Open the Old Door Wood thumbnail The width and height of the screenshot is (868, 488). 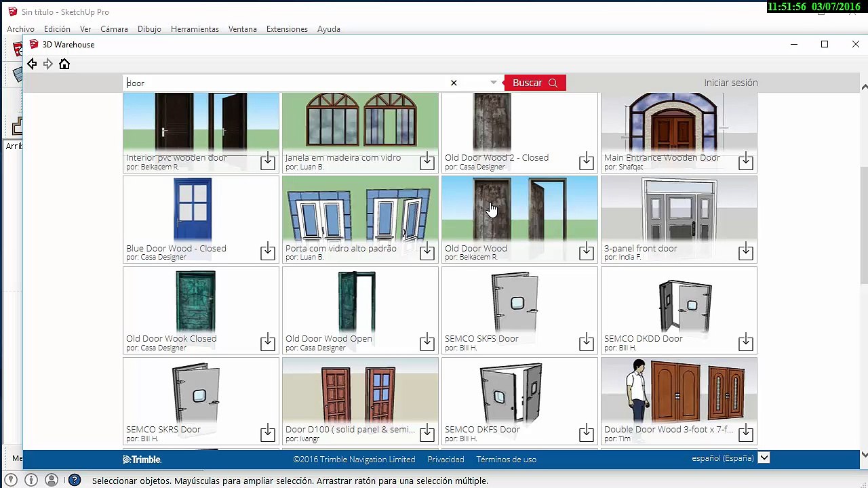pyautogui.click(x=519, y=209)
